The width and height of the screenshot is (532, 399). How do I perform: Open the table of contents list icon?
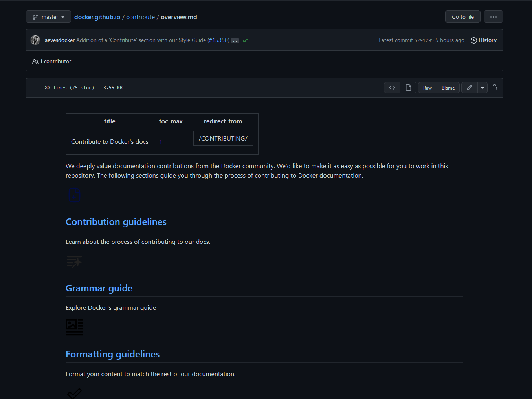point(35,88)
